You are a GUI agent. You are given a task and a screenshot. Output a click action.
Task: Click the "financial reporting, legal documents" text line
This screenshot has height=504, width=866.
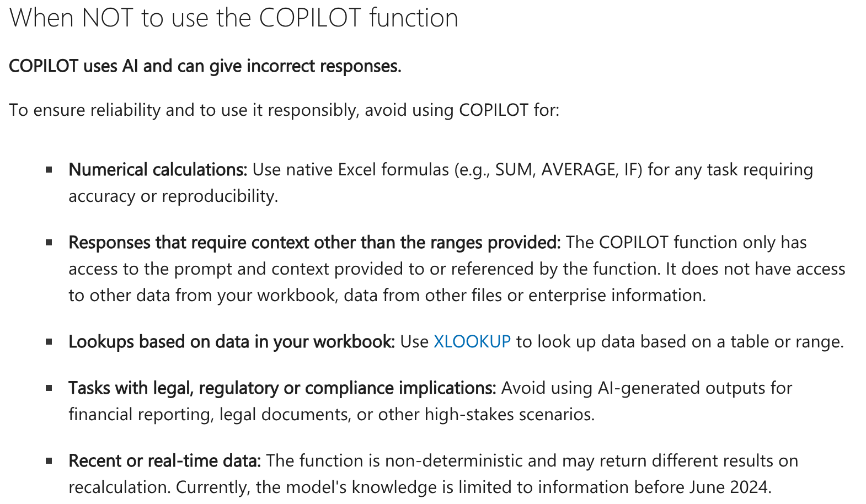tap(210, 415)
